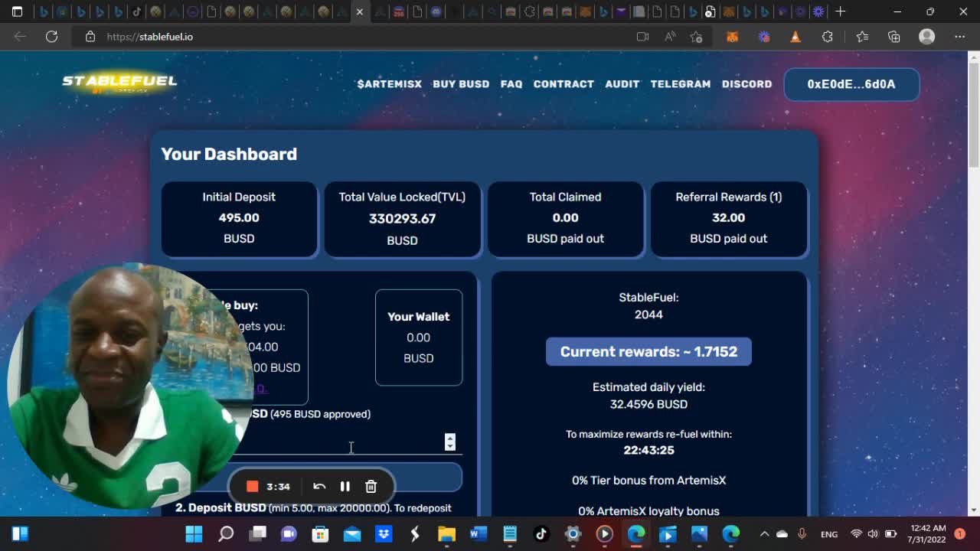Open the MetaMask fox extension
Image resolution: width=980 pixels, height=551 pixels.
pos(732,37)
